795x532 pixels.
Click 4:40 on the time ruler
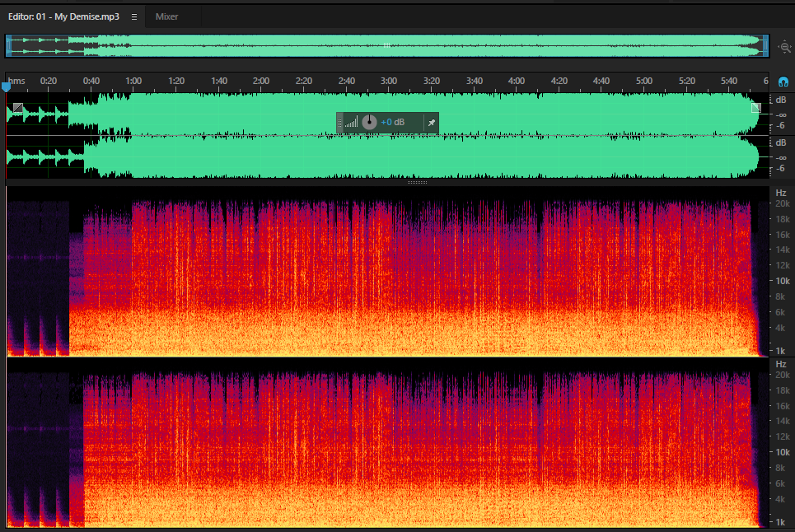point(601,81)
